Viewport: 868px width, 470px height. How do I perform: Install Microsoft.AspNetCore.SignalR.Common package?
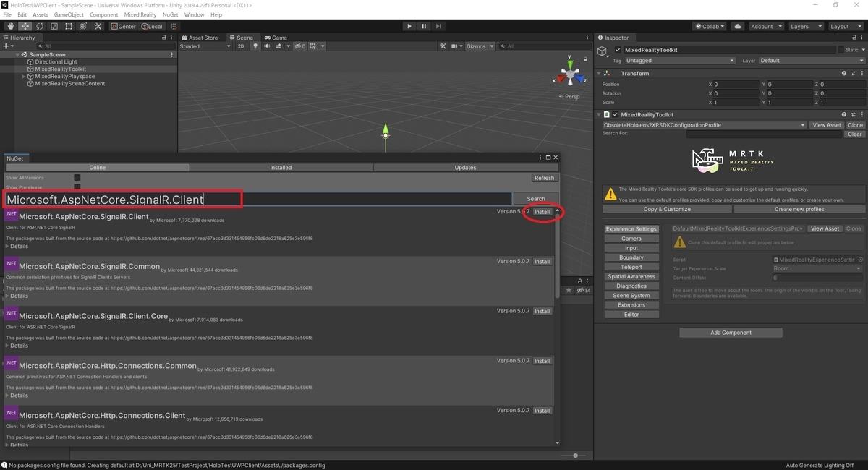[x=542, y=262]
